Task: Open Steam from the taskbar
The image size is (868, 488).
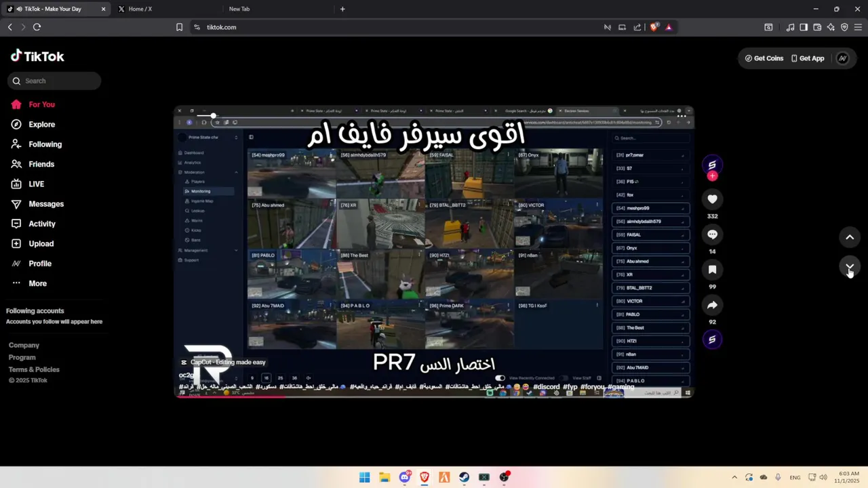Action: [465, 477]
